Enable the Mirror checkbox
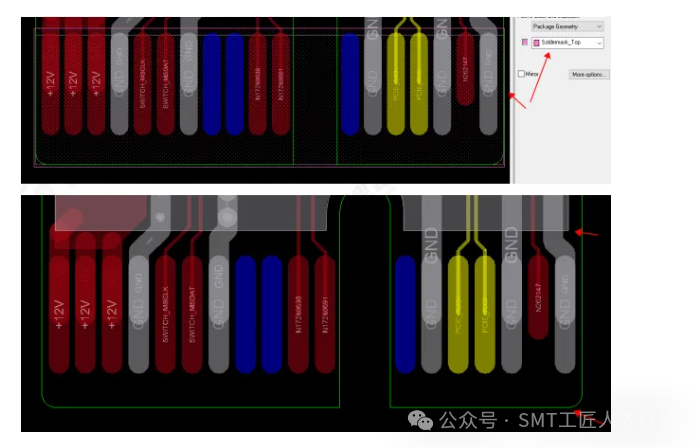This screenshot has height=448, width=699. click(x=521, y=74)
